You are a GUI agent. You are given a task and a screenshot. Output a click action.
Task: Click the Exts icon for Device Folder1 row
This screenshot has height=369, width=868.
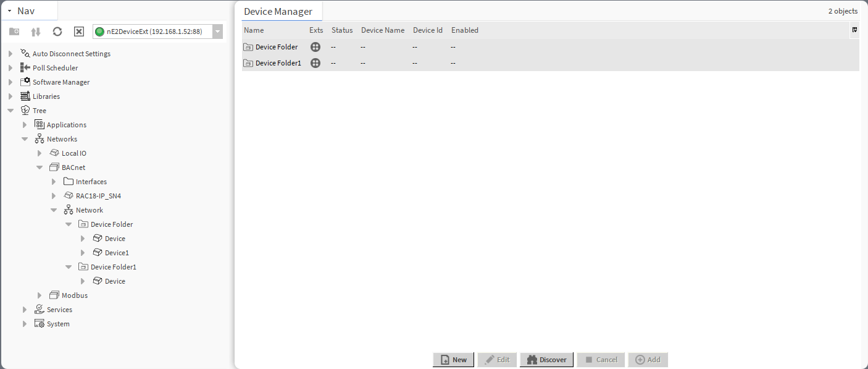(315, 63)
